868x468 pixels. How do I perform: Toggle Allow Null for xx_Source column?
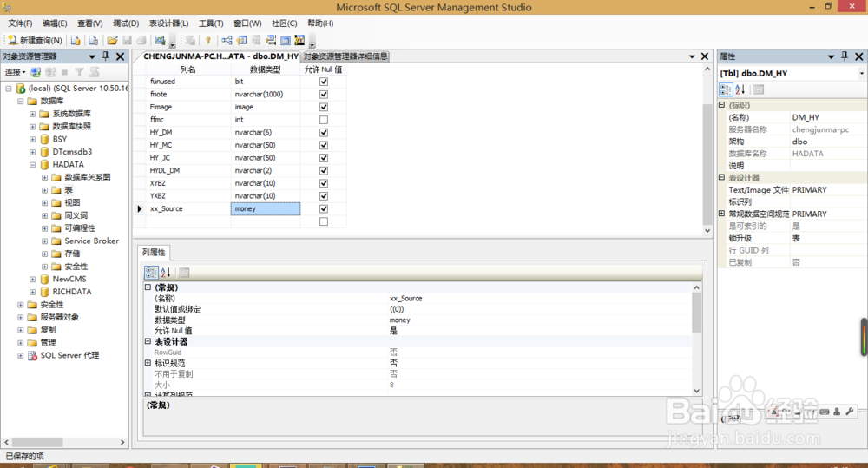coord(324,208)
